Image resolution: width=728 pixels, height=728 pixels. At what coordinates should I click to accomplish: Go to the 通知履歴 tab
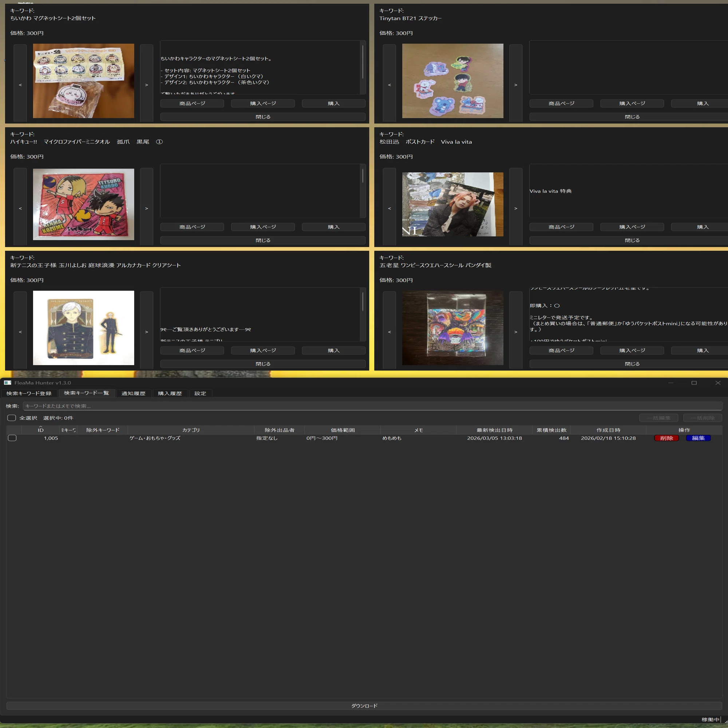pyautogui.click(x=133, y=393)
